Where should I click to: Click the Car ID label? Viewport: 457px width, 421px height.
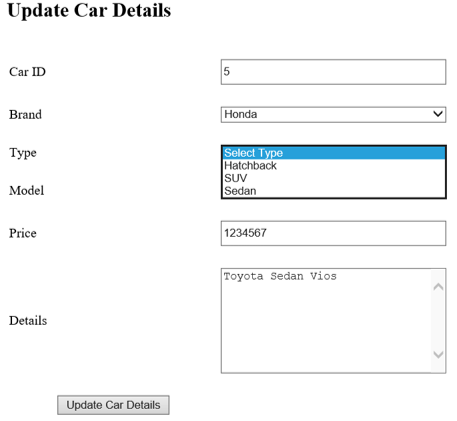(x=27, y=72)
